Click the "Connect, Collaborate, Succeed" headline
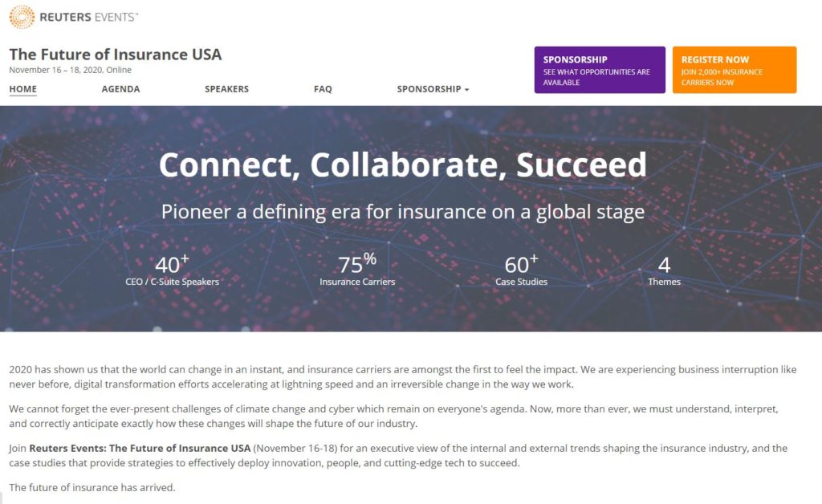The width and height of the screenshot is (822, 504). [402, 165]
